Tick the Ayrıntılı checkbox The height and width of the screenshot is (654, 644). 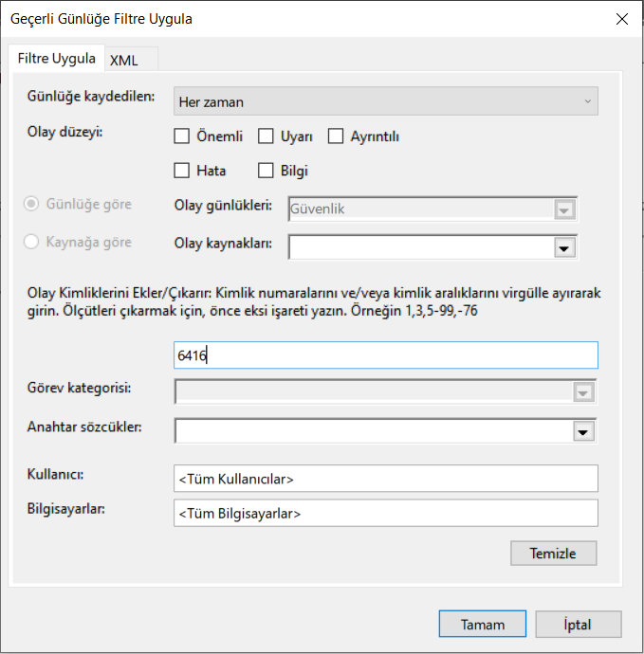(x=336, y=136)
